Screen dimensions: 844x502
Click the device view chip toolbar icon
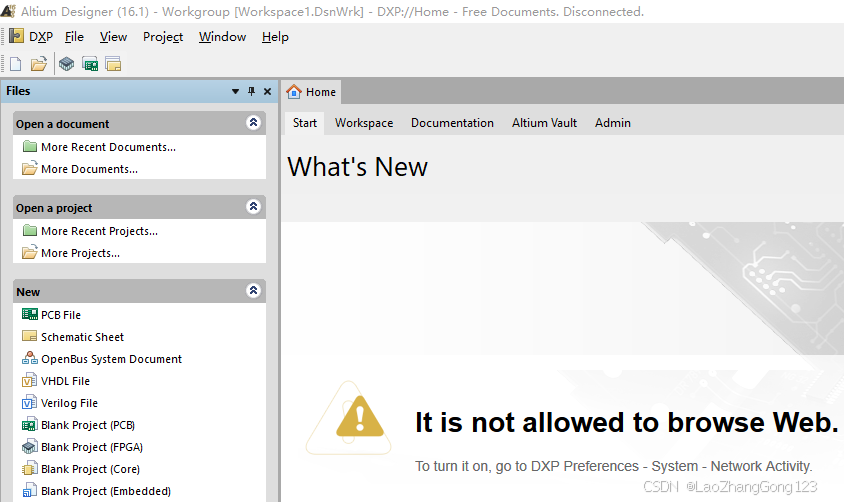(x=67, y=64)
